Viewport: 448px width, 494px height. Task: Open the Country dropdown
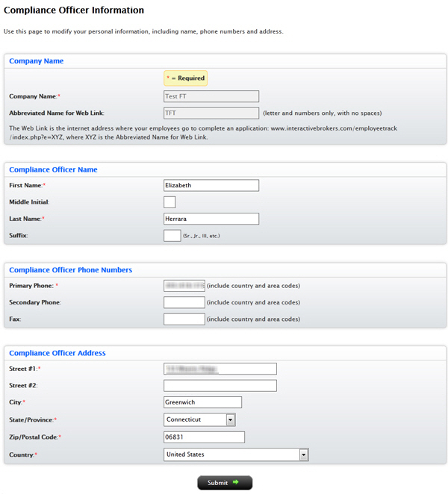pos(236,454)
